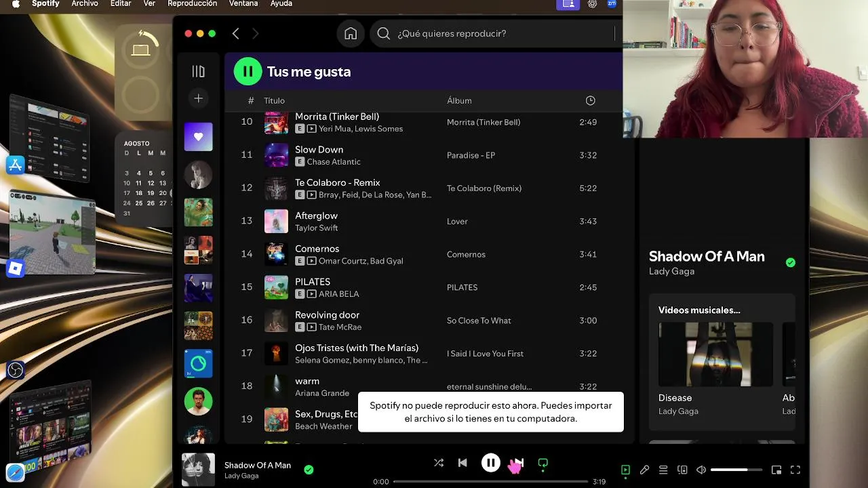Pause the Tus me gusta playlist with the green button
Image resolution: width=868 pixels, height=488 pixels.
click(248, 71)
